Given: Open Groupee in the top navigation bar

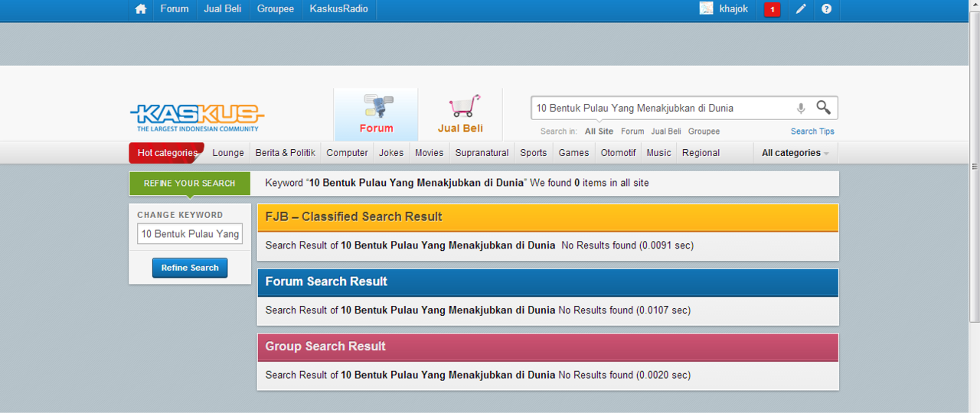Looking at the screenshot, I should coord(276,9).
